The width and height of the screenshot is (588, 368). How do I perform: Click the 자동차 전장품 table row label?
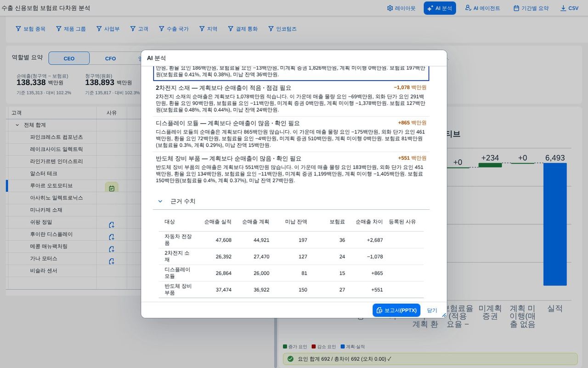178,240
